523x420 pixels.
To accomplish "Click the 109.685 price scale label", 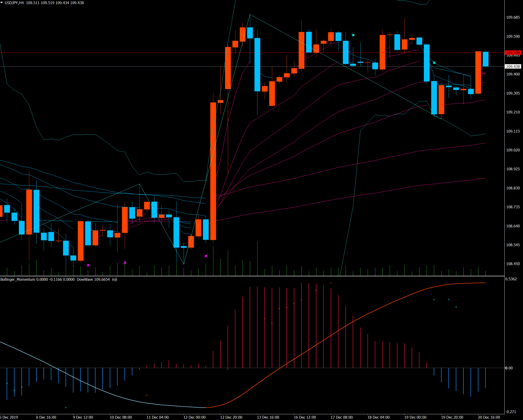I will (513, 17).
